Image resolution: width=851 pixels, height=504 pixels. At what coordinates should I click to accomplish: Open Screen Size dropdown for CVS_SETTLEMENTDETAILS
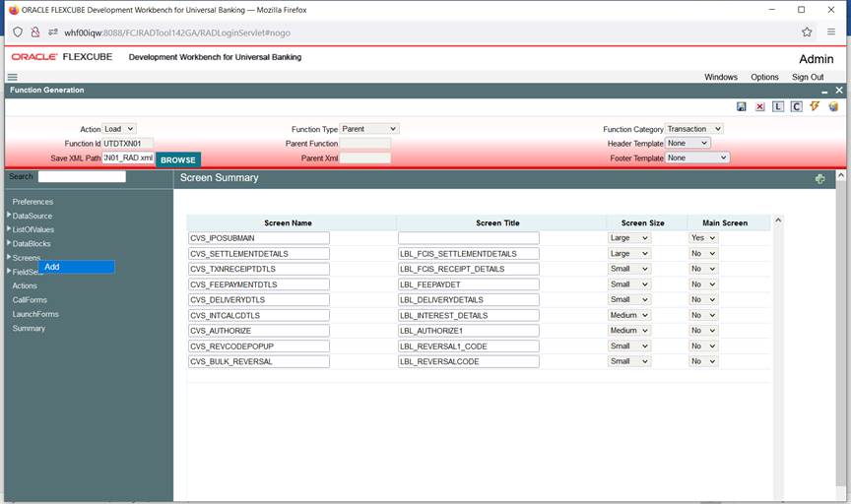click(x=629, y=253)
